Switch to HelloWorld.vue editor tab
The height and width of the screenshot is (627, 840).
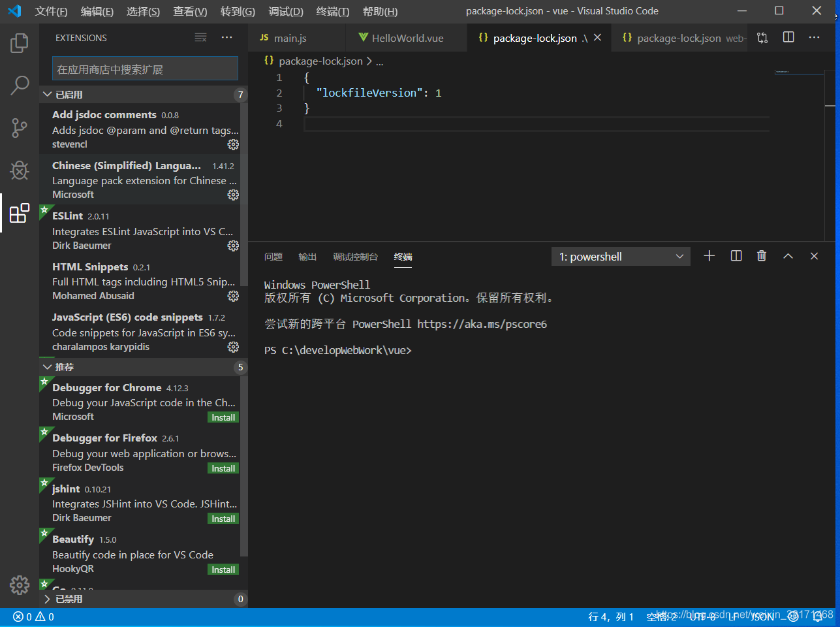point(407,38)
